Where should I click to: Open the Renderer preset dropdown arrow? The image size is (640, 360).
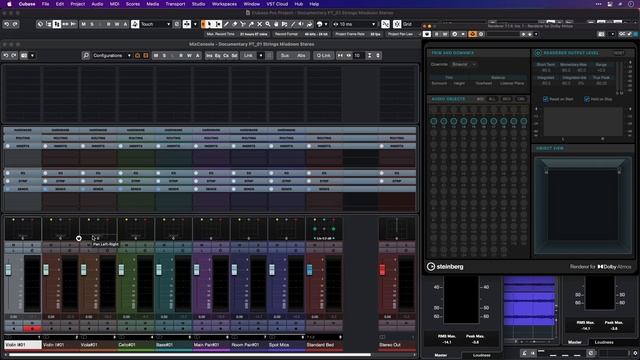tap(536, 34)
